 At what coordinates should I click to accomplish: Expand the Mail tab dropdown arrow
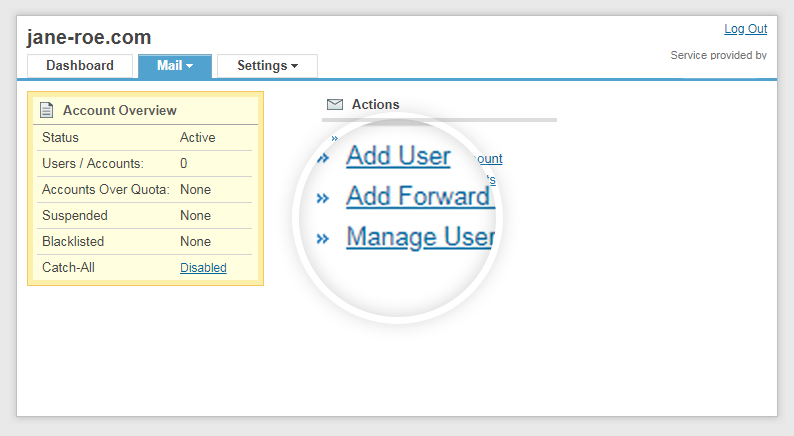[189, 67]
